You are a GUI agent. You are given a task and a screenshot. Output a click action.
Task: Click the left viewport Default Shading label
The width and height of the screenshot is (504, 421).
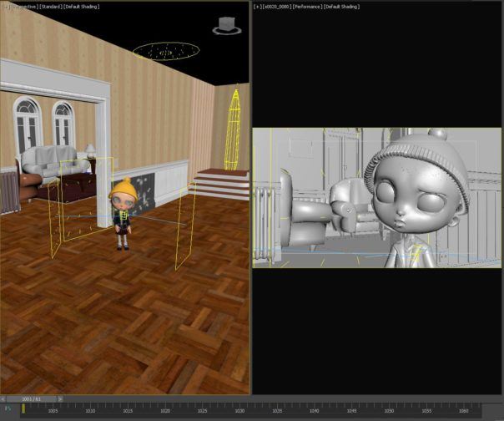click(x=80, y=5)
